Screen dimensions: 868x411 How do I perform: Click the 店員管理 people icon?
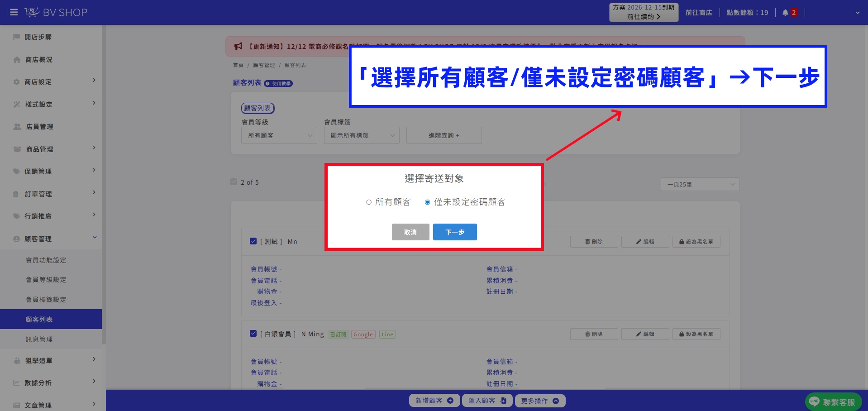[17, 127]
